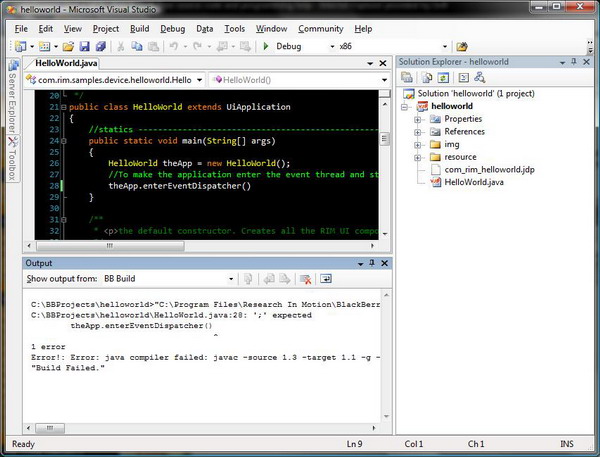This screenshot has width=600, height=457.
Task: Open the Edit menu
Action: coord(46,29)
